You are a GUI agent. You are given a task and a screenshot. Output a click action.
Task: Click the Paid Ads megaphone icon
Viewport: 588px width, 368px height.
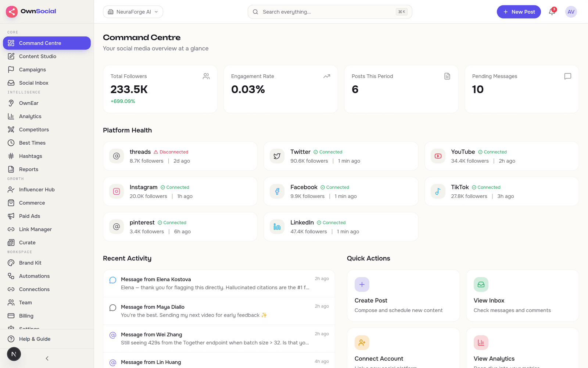(x=11, y=216)
